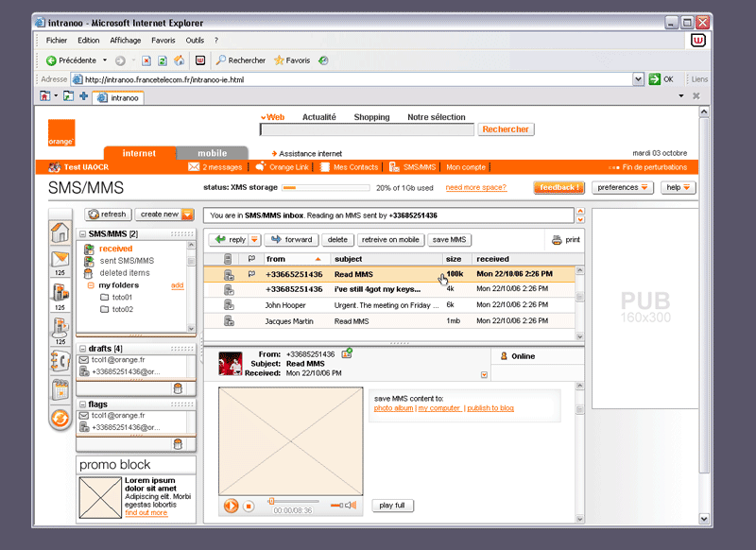Open the address book icon in sidebar
The height and width of the screenshot is (550, 756).
60,360
